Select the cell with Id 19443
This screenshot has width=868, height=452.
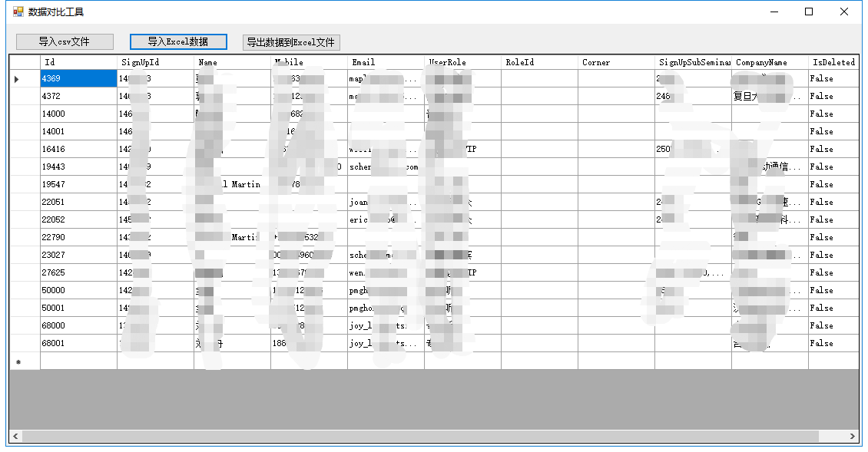78,167
